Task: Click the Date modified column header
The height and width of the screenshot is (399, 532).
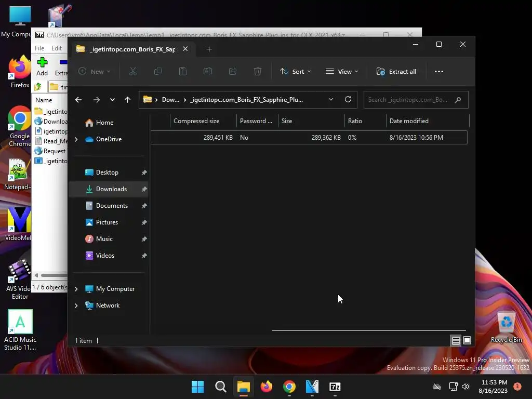Action: (x=428, y=121)
